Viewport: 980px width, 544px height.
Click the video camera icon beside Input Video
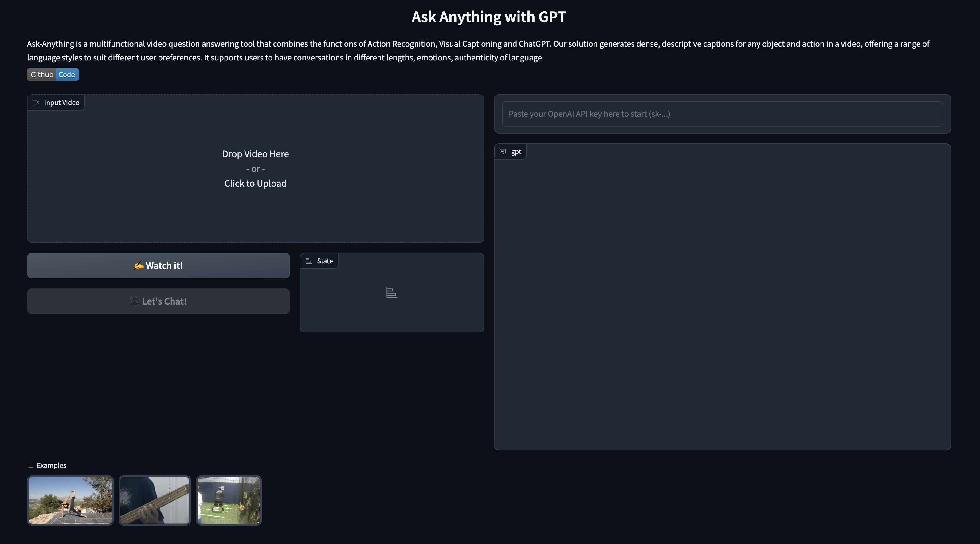(x=36, y=102)
